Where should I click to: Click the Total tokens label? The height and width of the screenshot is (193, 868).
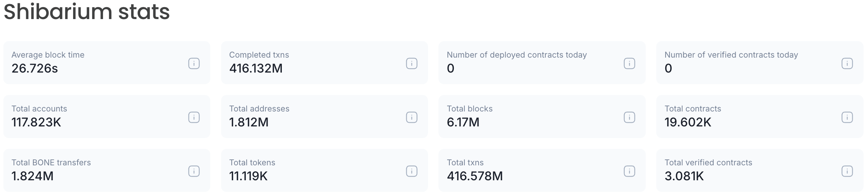click(252, 163)
